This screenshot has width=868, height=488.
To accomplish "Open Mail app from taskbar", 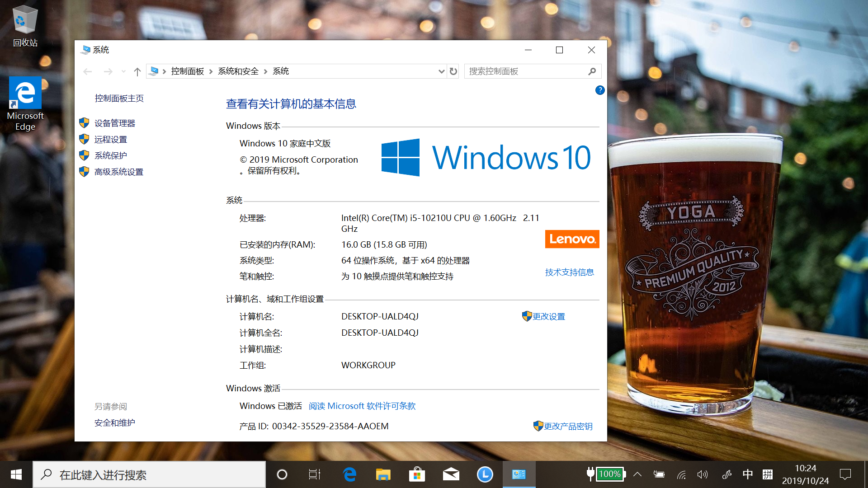I will (x=451, y=474).
